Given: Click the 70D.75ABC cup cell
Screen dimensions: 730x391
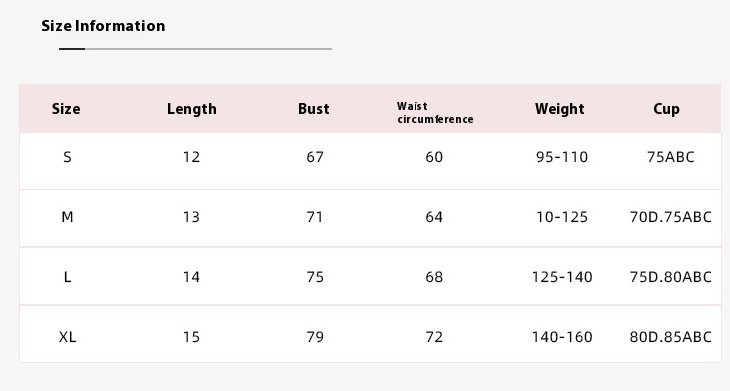Looking at the screenshot, I should coord(670,217).
